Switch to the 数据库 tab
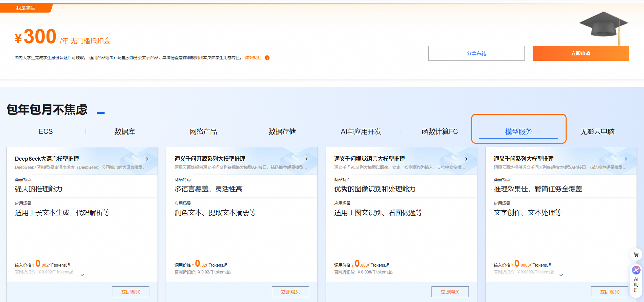The image size is (644, 302). 125,131
